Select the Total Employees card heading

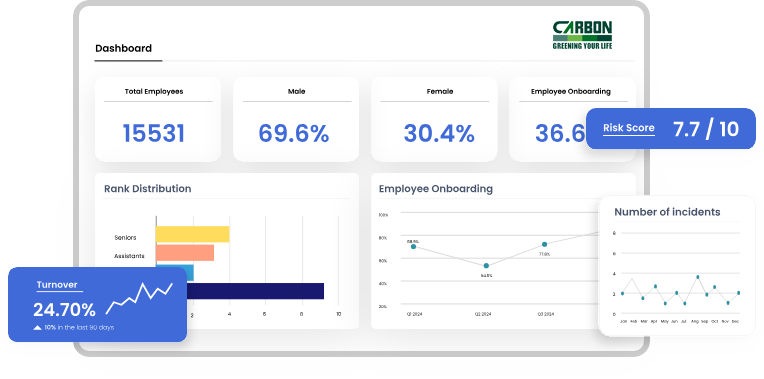tap(154, 91)
